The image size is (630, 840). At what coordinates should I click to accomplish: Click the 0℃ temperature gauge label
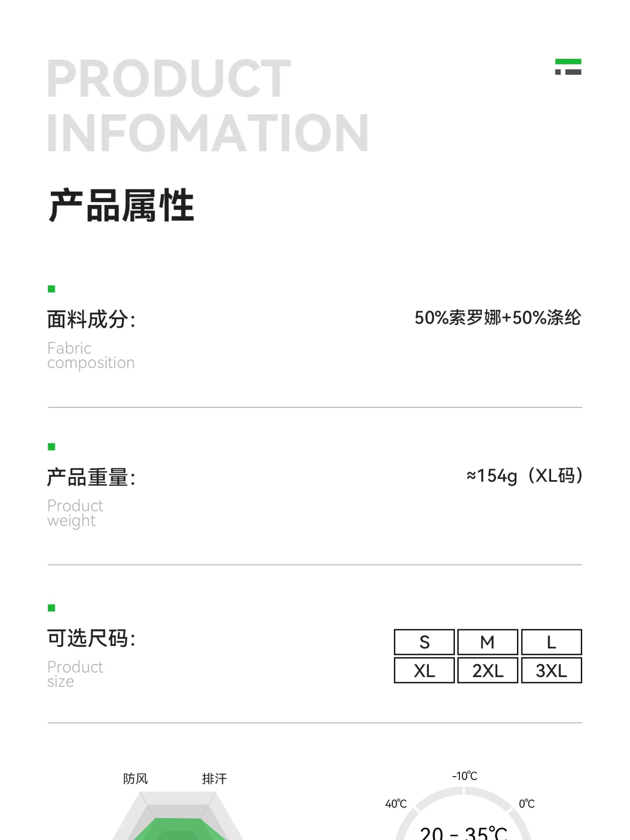(x=527, y=804)
